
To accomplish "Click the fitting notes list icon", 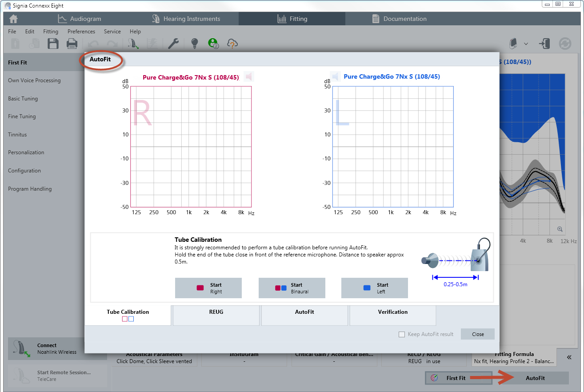I will 152,44.
